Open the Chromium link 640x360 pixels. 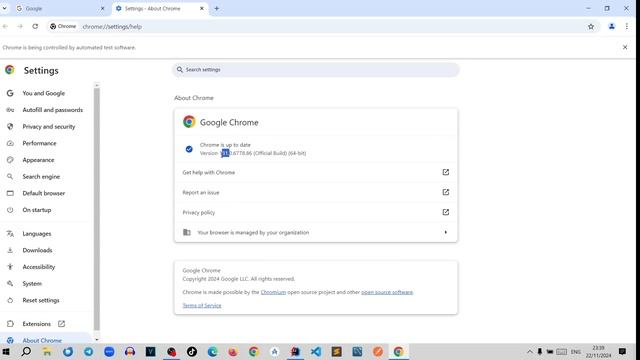tap(273, 292)
